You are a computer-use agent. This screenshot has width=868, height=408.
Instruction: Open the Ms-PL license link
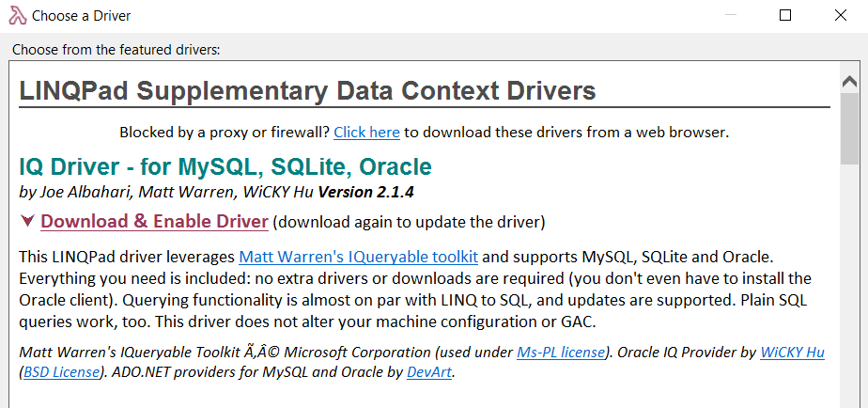[x=560, y=352]
